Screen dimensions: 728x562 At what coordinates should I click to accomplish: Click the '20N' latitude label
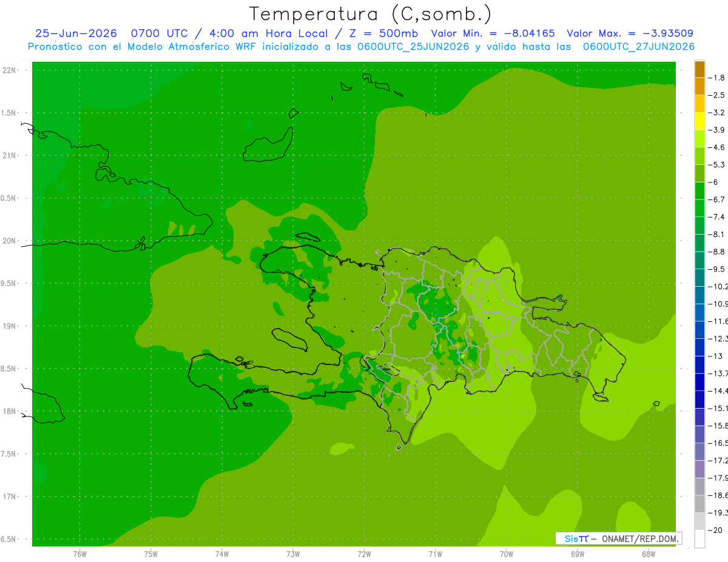(x=10, y=241)
